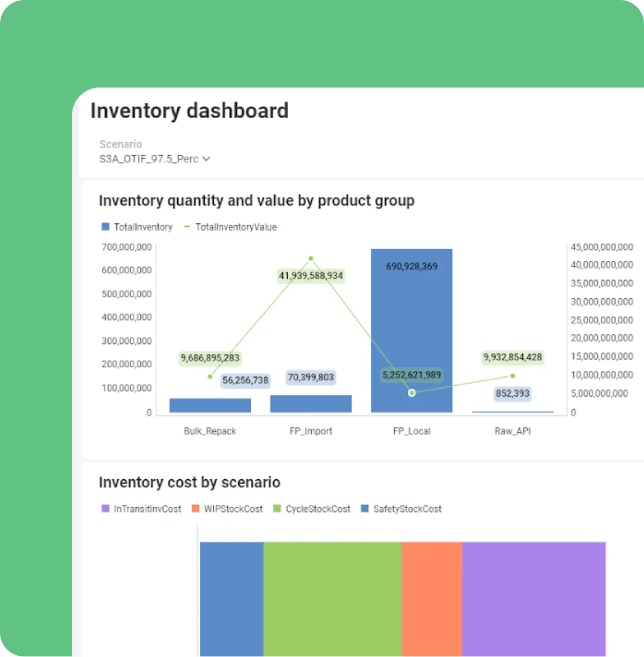This screenshot has width=644, height=657.
Task: Select orange WIPStockCost segment in stacked bar
Action: (x=432, y=599)
